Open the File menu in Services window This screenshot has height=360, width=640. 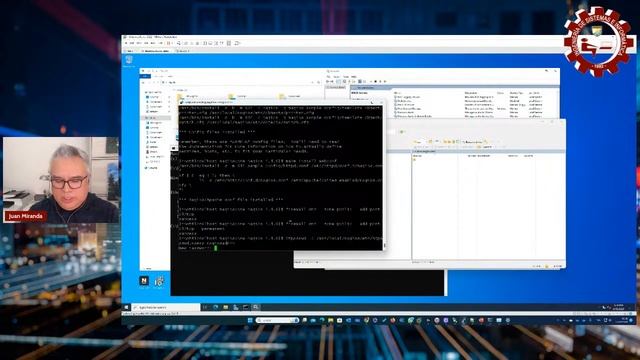tap(329, 77)
